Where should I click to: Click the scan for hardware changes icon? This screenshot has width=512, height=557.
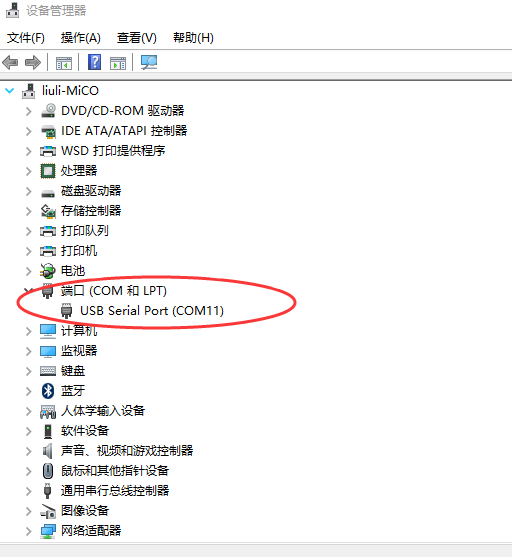[x=149, y=63]
